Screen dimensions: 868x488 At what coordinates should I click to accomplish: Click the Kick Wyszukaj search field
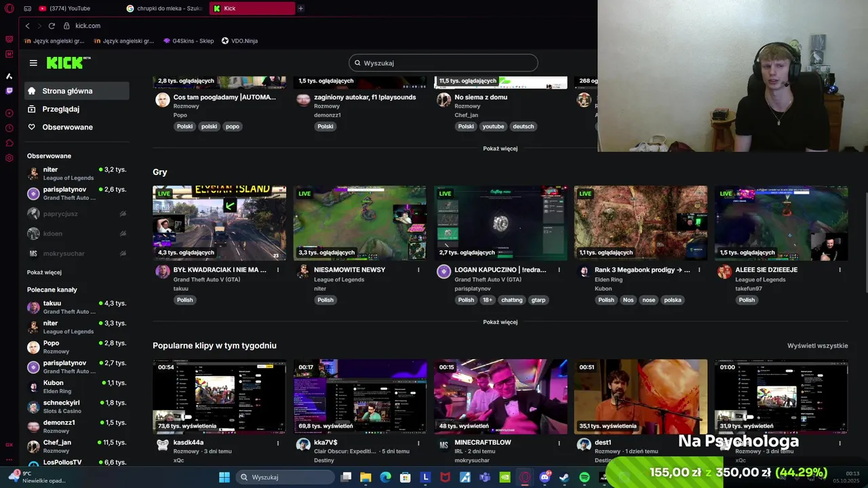tap(443, 63)
